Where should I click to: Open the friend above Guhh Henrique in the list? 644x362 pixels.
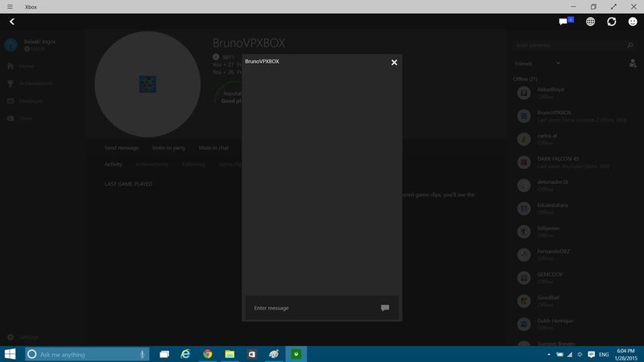575,301
